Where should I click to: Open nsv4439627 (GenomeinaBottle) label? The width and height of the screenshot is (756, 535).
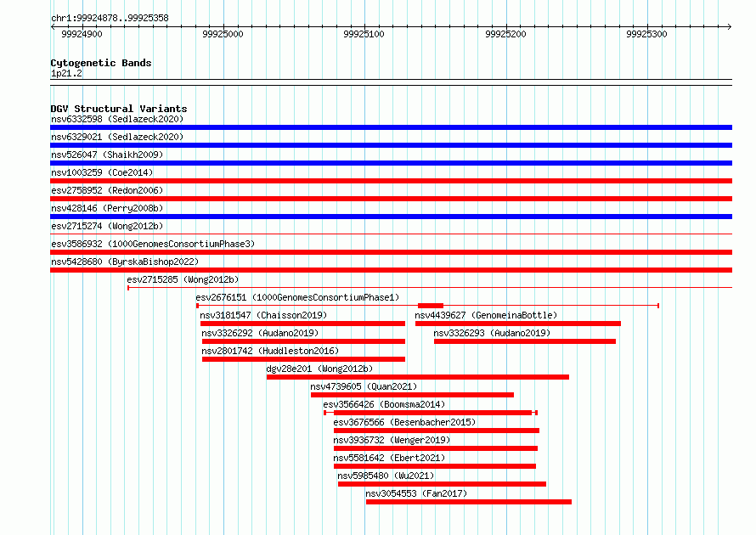[486, 315]
